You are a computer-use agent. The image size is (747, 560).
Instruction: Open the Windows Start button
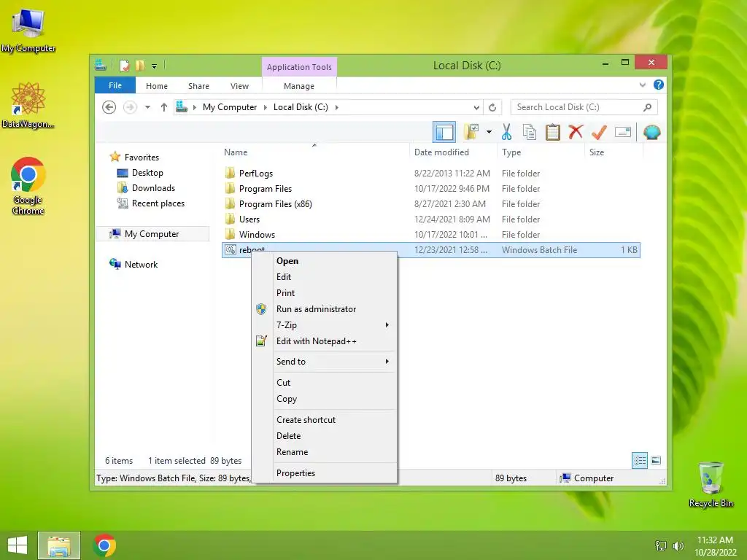point(18,545)
